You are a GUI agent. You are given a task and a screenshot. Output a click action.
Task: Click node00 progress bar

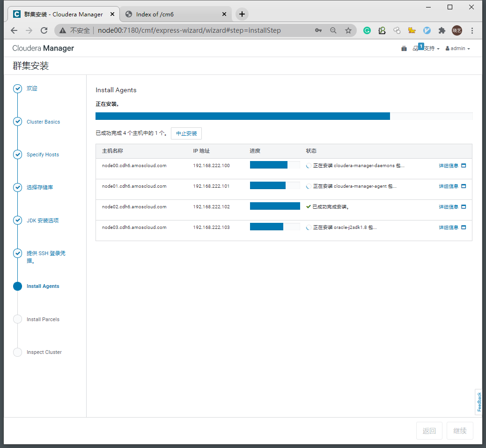275,165
